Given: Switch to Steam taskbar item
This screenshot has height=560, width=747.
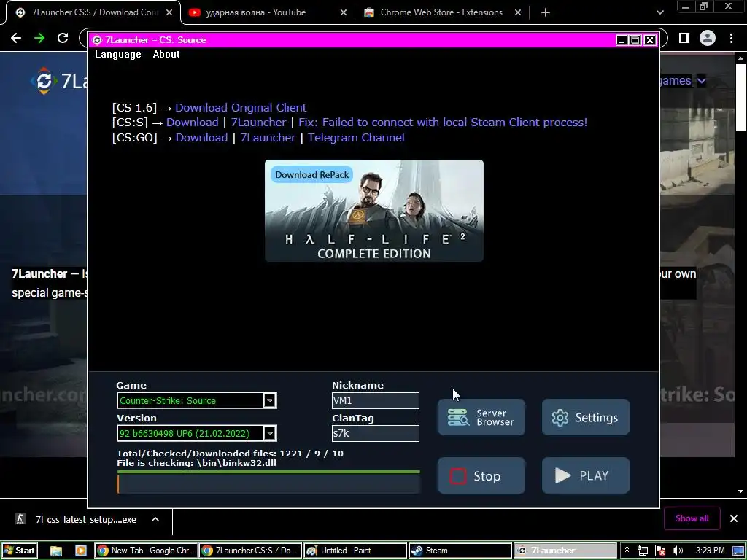Looking at the screenshot, I should pos(460,551).
